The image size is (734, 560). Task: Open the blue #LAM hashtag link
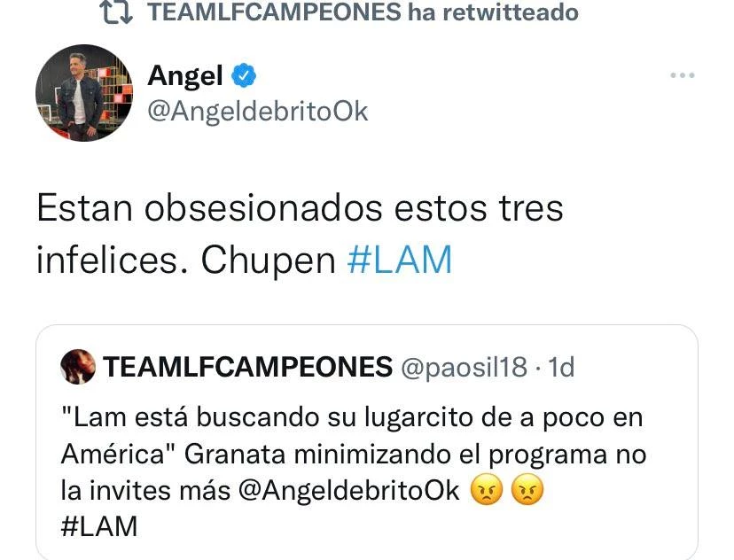pyautogui.click(x=400, y=260)
